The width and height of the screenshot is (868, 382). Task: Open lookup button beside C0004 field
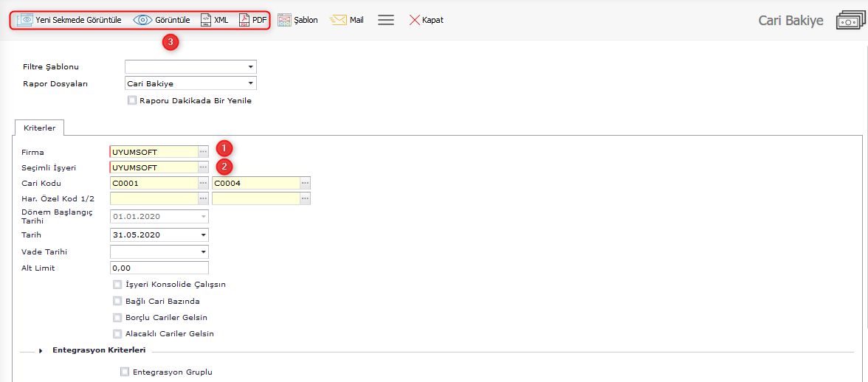[305, 183]
